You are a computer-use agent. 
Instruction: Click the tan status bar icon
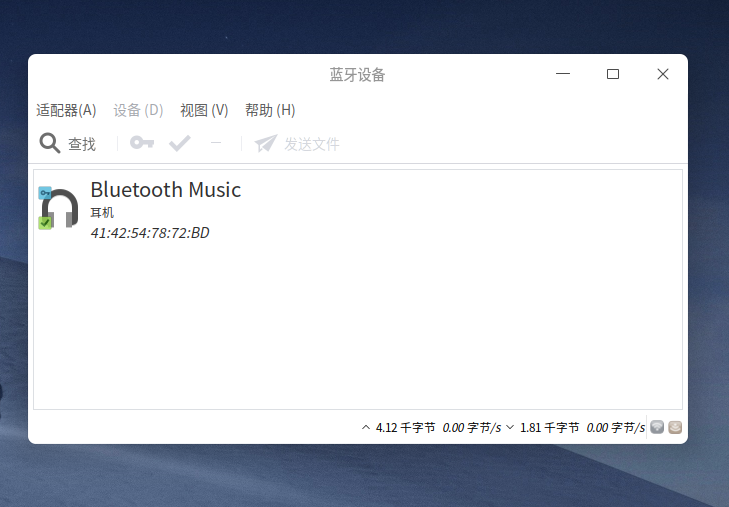tap(675, 427)
